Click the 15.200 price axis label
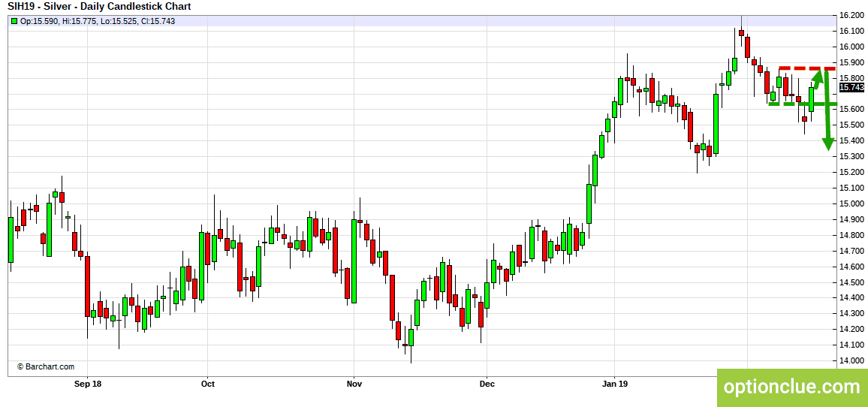The height and width of the screenshot is (407, 868). click(x=852, y=172)
